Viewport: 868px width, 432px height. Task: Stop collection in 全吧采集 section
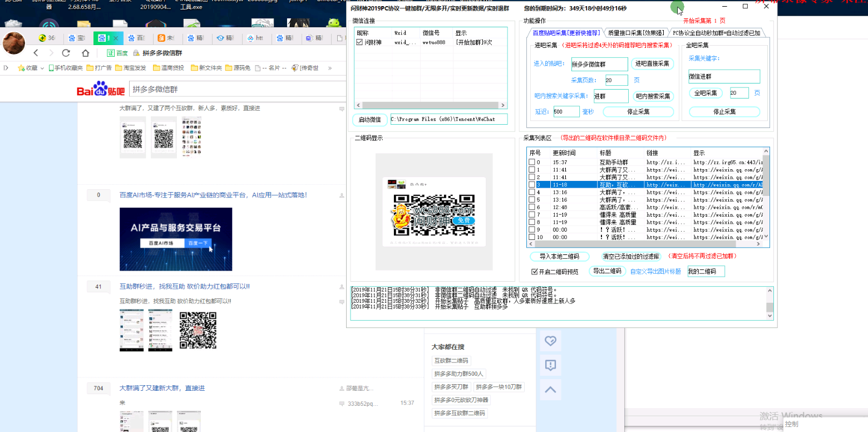[724, 112]
